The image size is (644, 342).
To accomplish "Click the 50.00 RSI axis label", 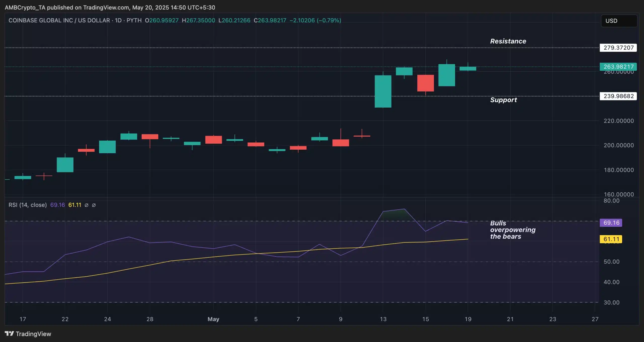I will coord(611,262).
